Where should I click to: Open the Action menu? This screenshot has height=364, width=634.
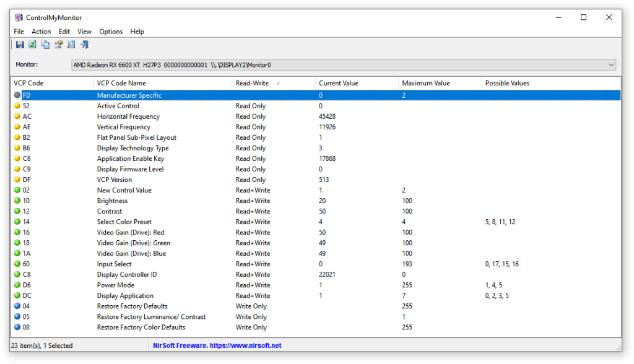41,31
